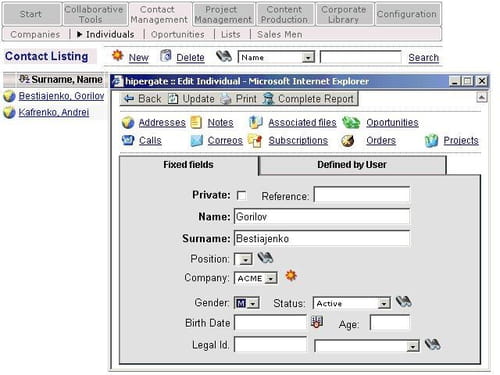Click the Subscriptions link
The height and width of the screenshot is (375, 500).
click(298, 141)
